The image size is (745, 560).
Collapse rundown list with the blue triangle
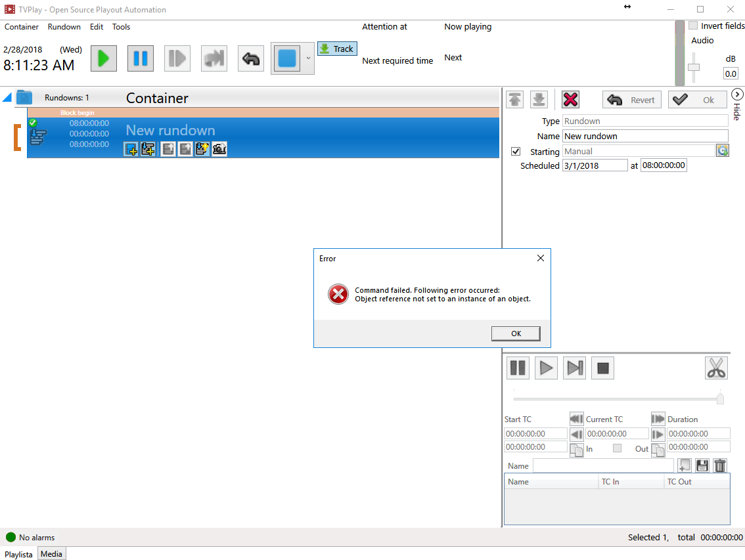coord(8,97)
